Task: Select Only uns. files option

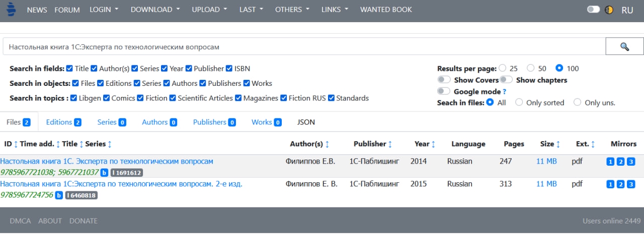Action: [578, 102]
